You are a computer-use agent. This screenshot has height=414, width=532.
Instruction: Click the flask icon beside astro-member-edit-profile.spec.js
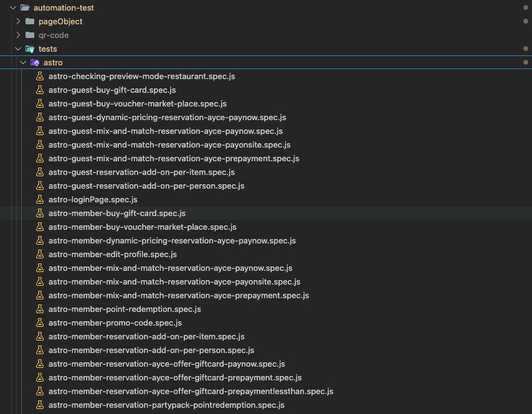click(x=40, y=255)
